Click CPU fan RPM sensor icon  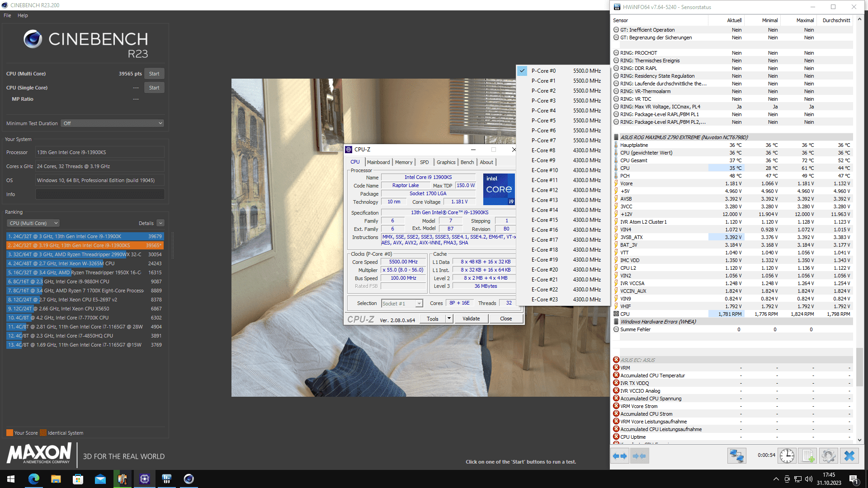[x=616, y=314]
